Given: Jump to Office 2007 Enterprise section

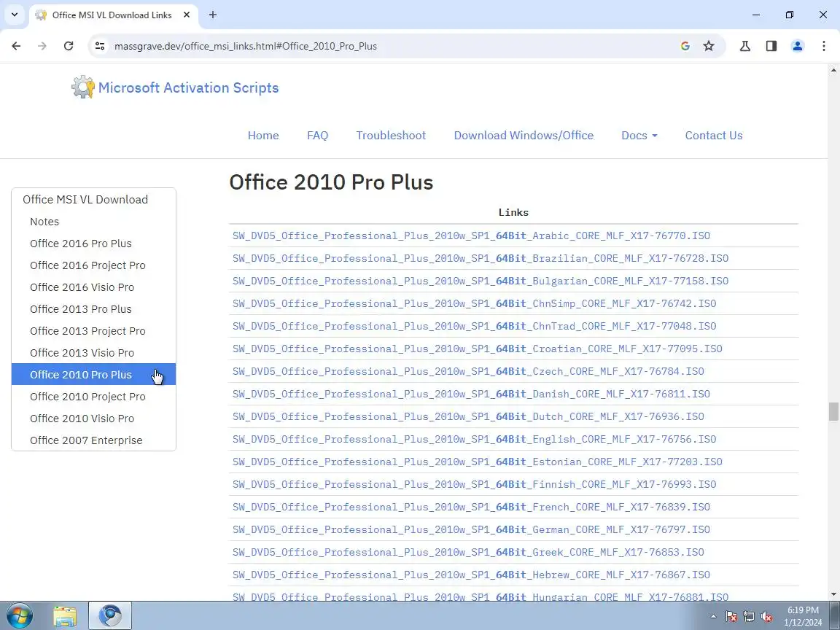Looking at the screenshot, I should tap(86, 440).
